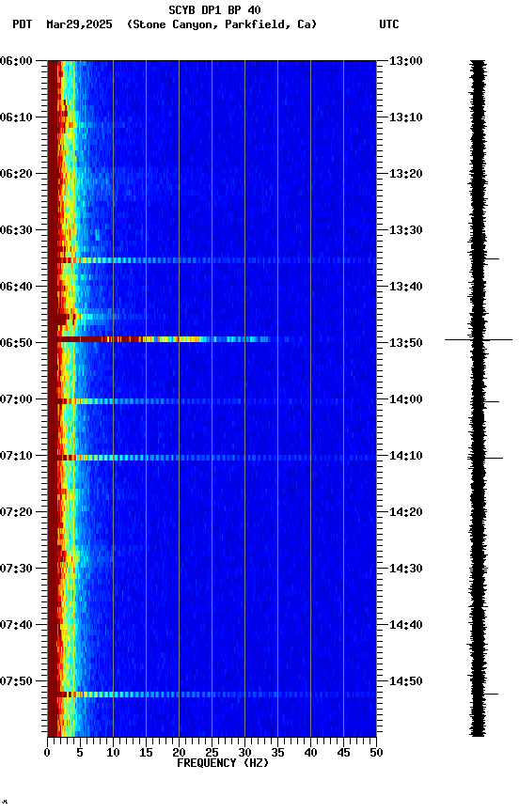Screen dimensions: 519x812
Task: Click the '10' frequency axis tick label
Action: click(x=113, y=753)
